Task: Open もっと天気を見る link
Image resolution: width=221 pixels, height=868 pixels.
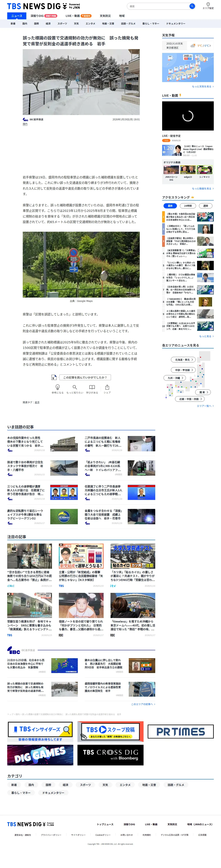Action: click(x=203, y=87)
